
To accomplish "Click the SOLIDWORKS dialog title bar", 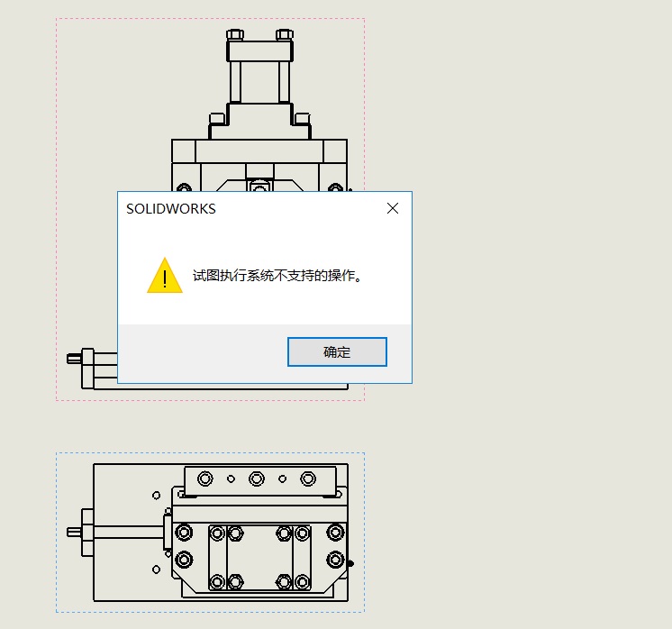I will point(253,208).
